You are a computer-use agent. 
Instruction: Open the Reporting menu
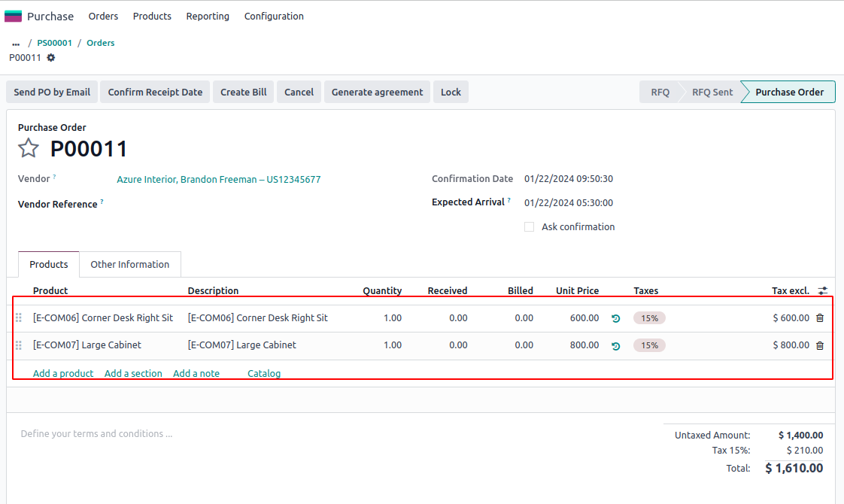tap(208, 16)
